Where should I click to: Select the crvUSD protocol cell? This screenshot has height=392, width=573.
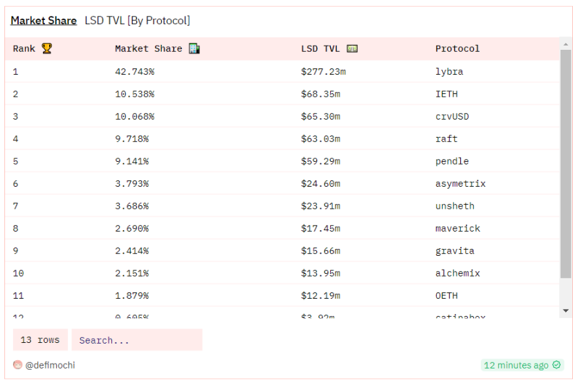pos(452,116)
